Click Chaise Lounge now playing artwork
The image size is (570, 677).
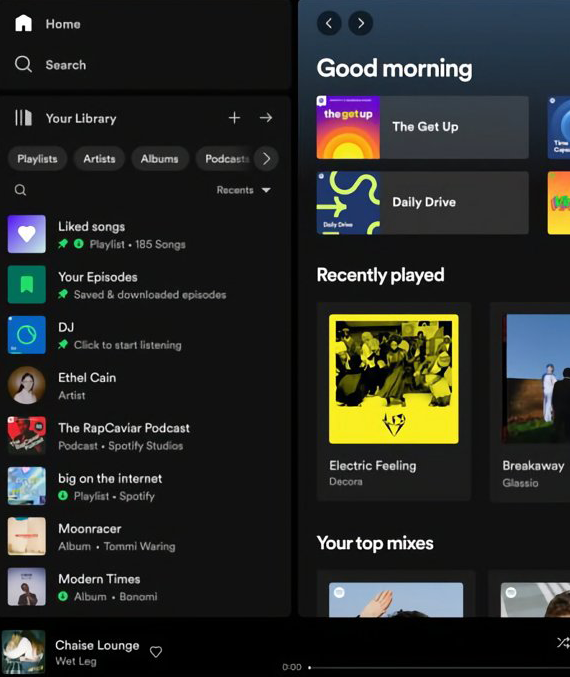click(24, 652)
